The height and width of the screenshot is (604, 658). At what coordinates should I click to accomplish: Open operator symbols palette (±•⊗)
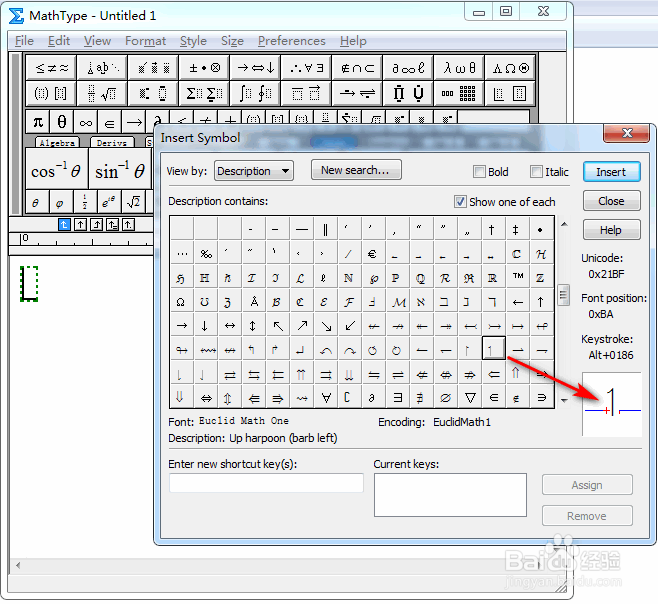point(204,68)
